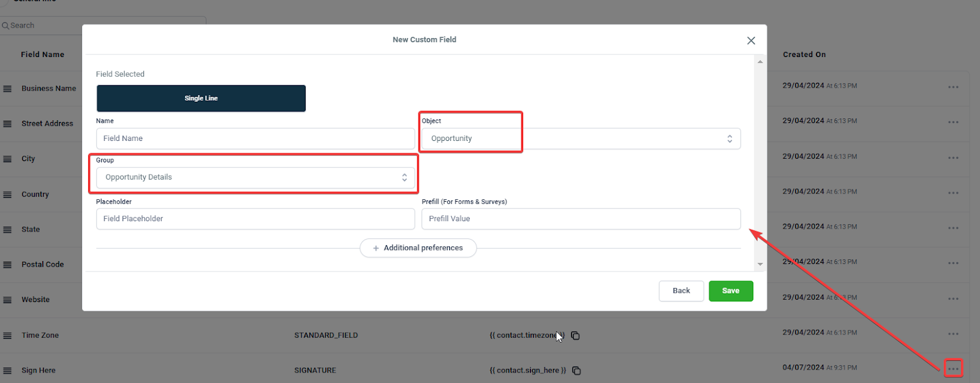Open the Object dropdown showing Opportunity
This screenshot has width=980, height=383.
point(581,138)
